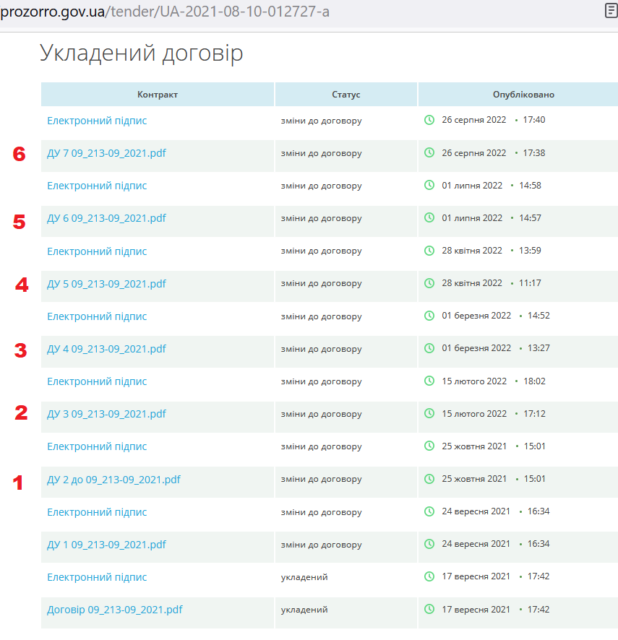Download ДУ 5 09_213-09_2021.pdf
Viewport: 618px width, 640px height.
coord(106,283)
